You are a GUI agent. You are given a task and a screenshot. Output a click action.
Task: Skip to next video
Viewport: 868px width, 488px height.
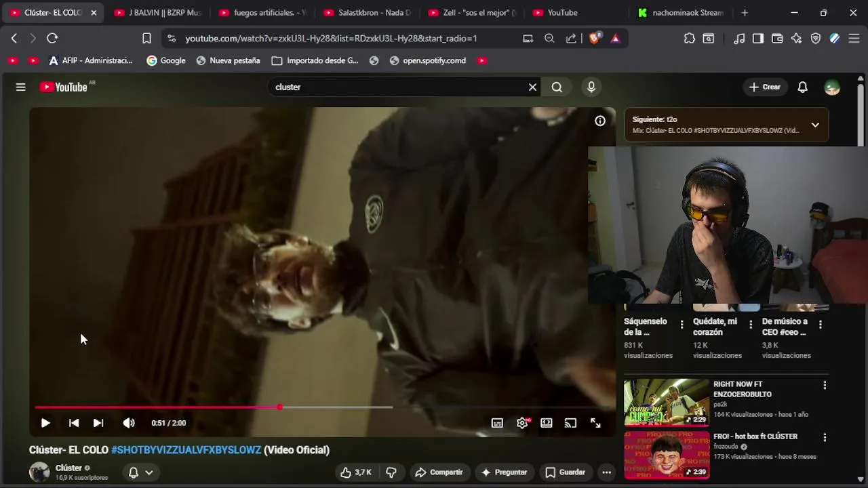tap(98, 423)
